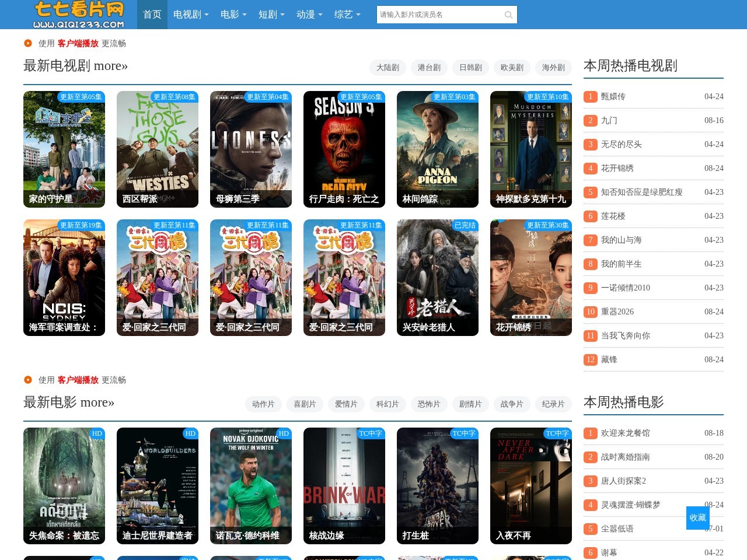The height and width of the screenshot is (560, 747).
Task: Select the 大陆剧 category filter
Action: (388, 68)
